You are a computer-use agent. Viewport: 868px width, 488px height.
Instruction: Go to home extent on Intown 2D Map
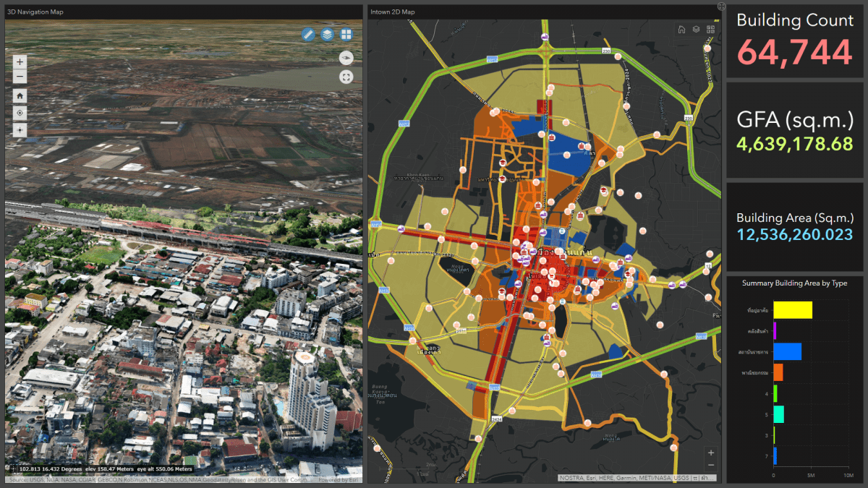point(681,30)
